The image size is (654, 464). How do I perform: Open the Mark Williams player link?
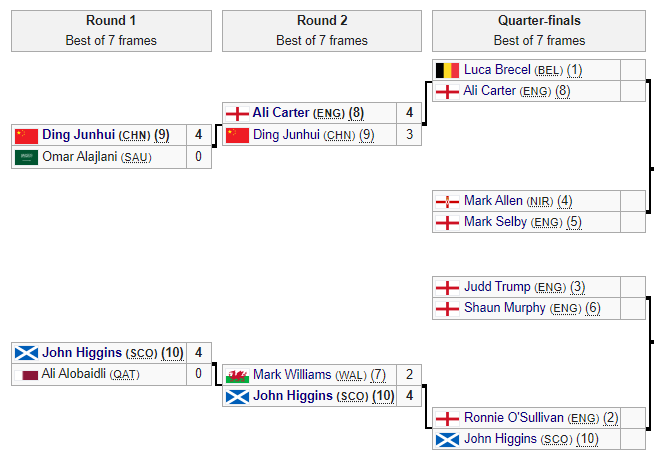(x=292, y=375)
